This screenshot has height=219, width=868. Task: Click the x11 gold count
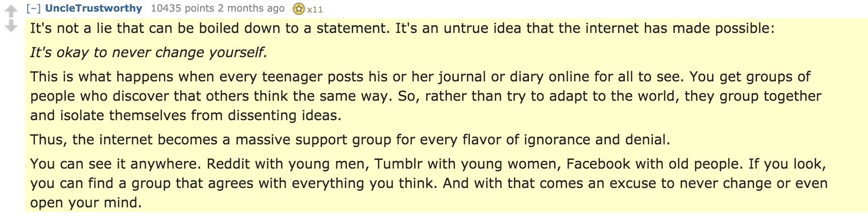(315, 9)
